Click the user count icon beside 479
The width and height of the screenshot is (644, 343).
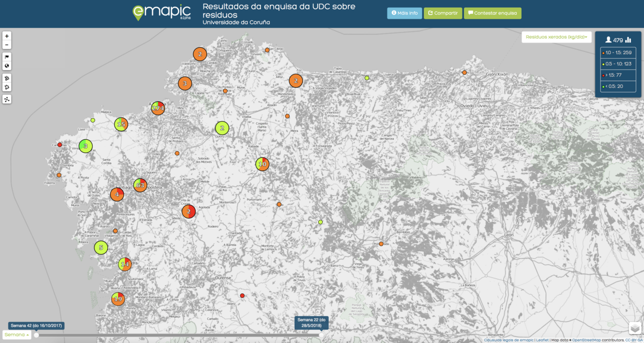[609, 40]
